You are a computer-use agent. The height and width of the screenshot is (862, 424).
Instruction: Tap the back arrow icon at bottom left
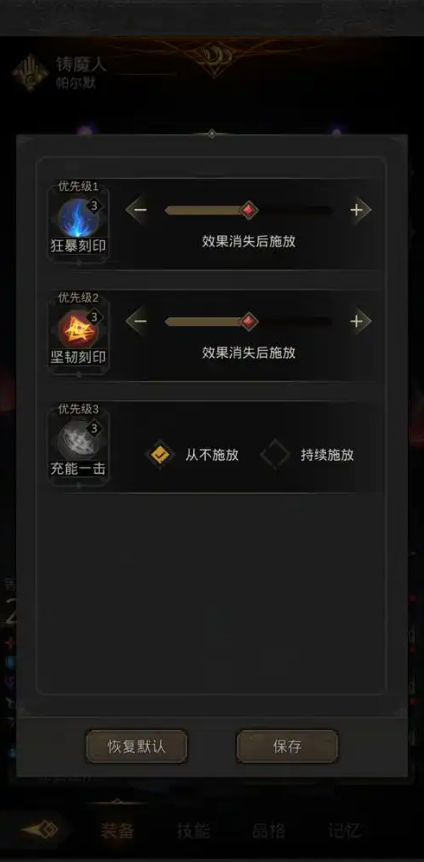click(x=40, y=830)
